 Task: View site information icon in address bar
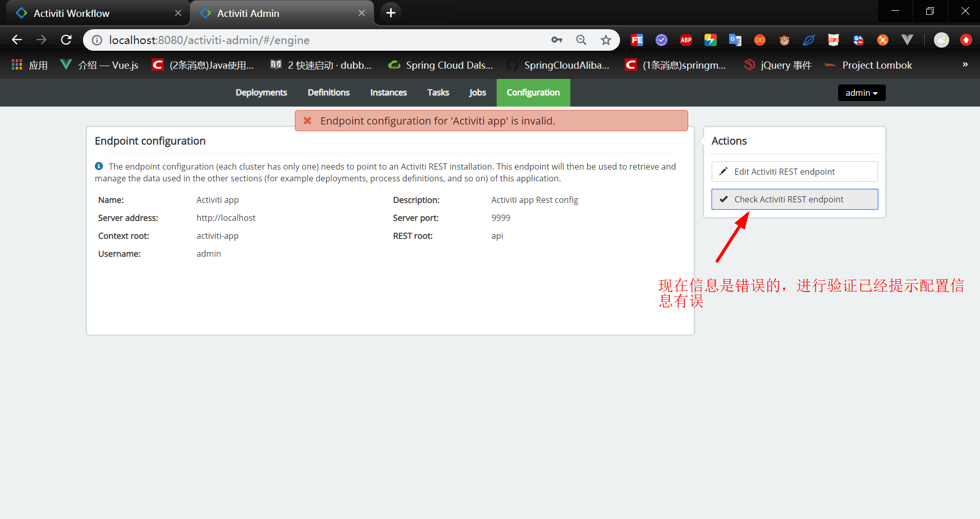point(97,40)
